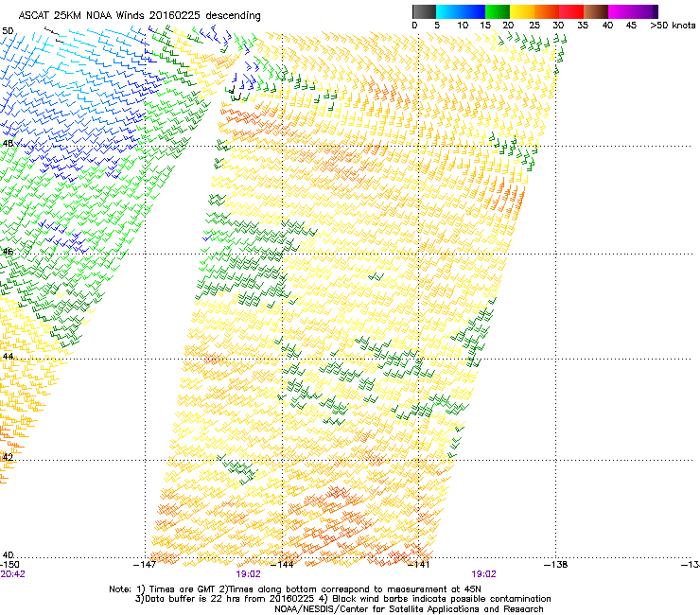Click the latitude label '44'
Screen dimensions: 700x615
[x=8, y=357]
